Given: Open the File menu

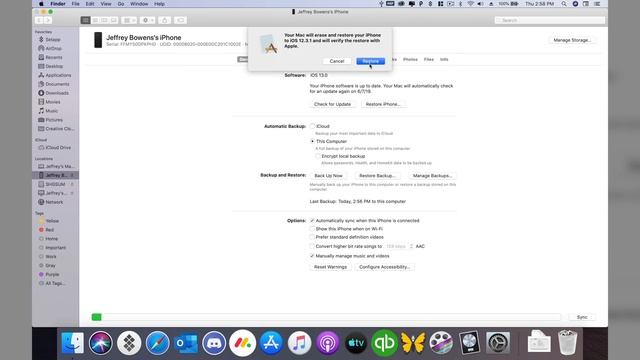Looking at the screenshot, I should pos(76,4).
